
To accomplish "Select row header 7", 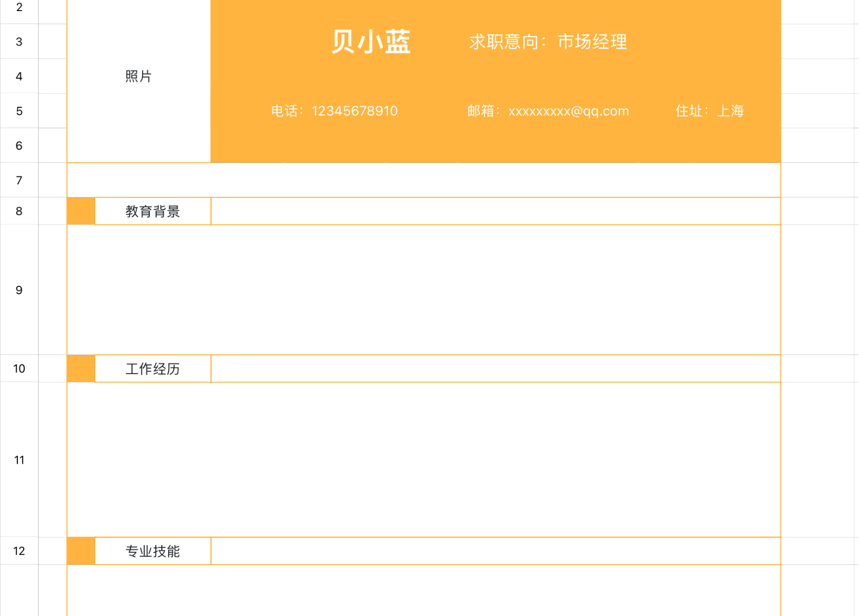I will [19, 180].
